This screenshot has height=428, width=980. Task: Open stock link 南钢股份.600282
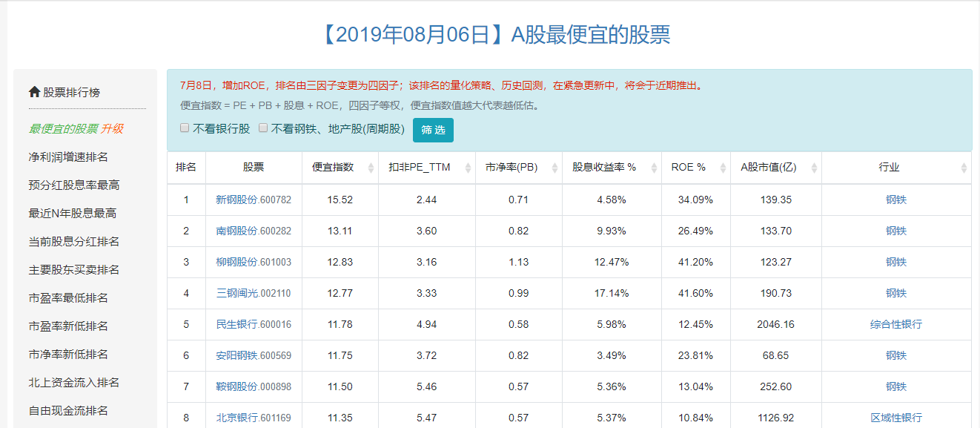(254, 231)
